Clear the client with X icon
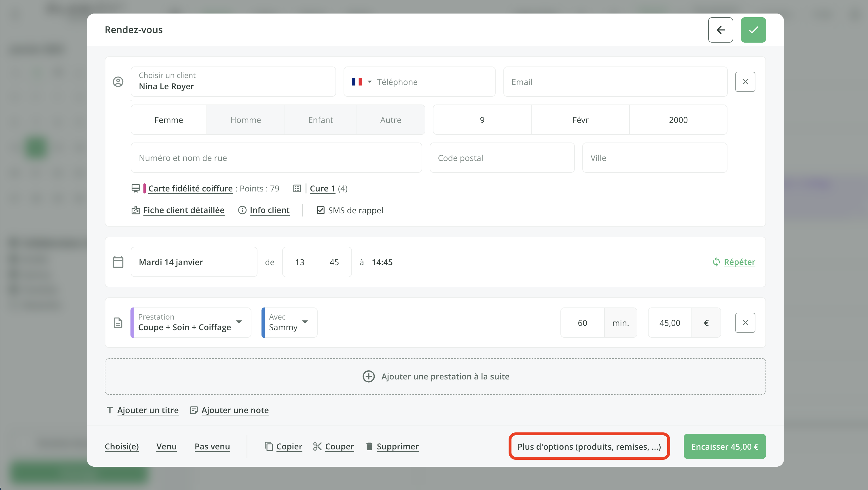868x490 pixels. (x=745, y=82)
